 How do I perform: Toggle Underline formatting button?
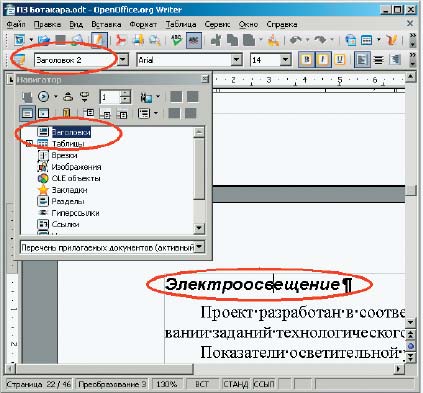point(339,60)
